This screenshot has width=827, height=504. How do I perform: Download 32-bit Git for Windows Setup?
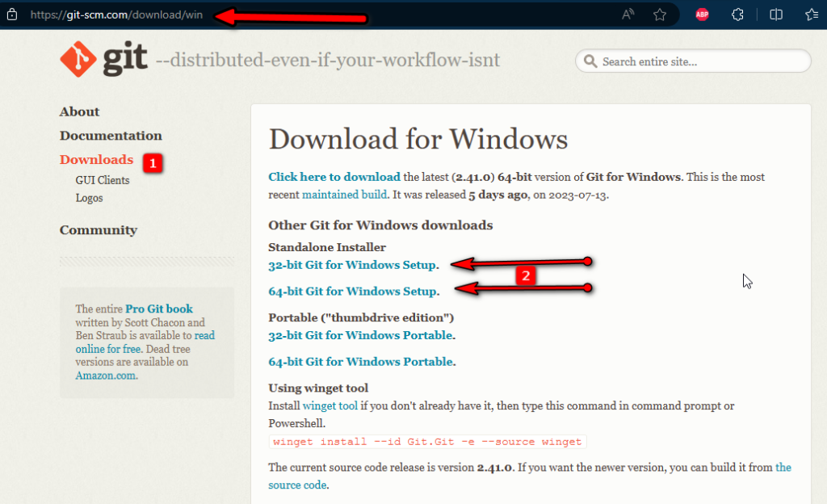pyautogui.click(x=352, y=265)
